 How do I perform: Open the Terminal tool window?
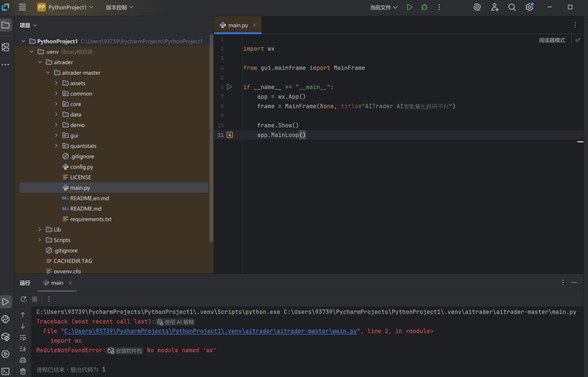click(5, 371)
